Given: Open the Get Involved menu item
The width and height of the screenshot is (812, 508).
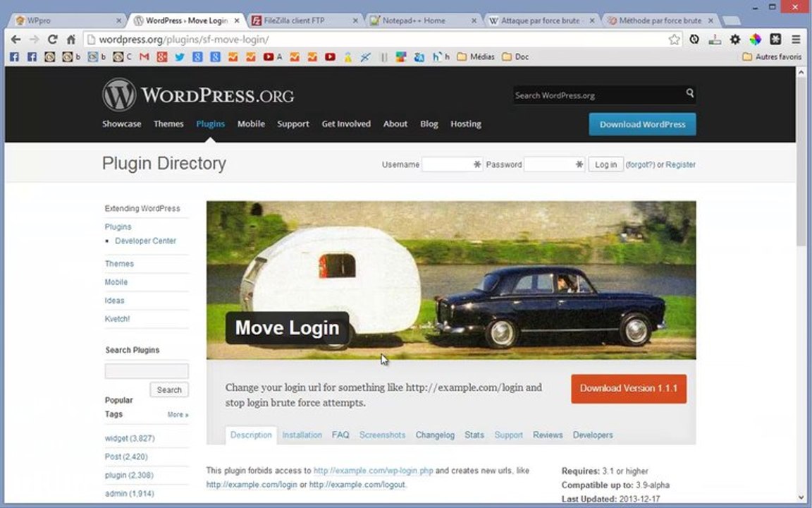Looking at the screenshot, I should (x=346, y=124).
